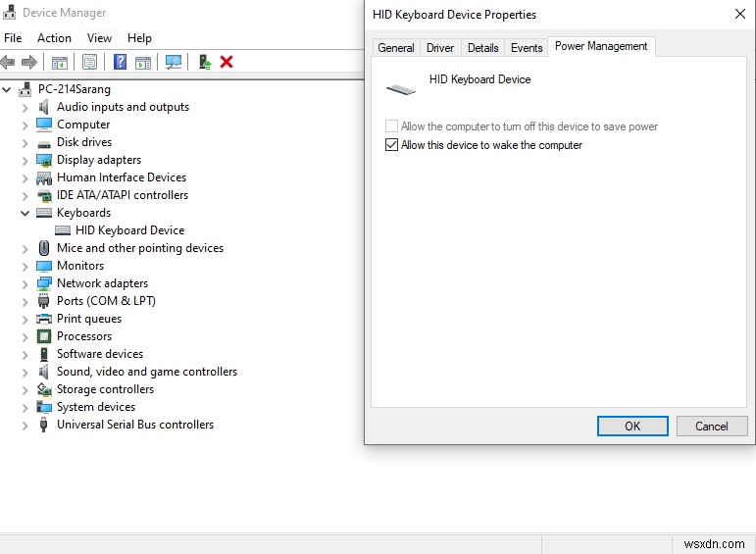Uncheck Allow this device to wake the computer
This screenshot has width=756, height=554.
pyautogui.click(x=391, y=145)
